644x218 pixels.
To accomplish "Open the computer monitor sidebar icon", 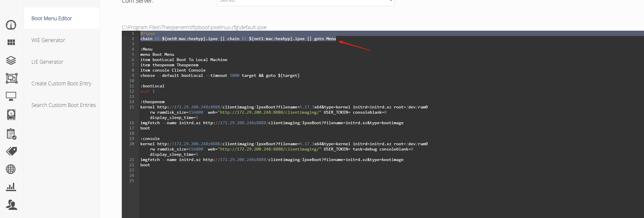I will coord(11,96).
